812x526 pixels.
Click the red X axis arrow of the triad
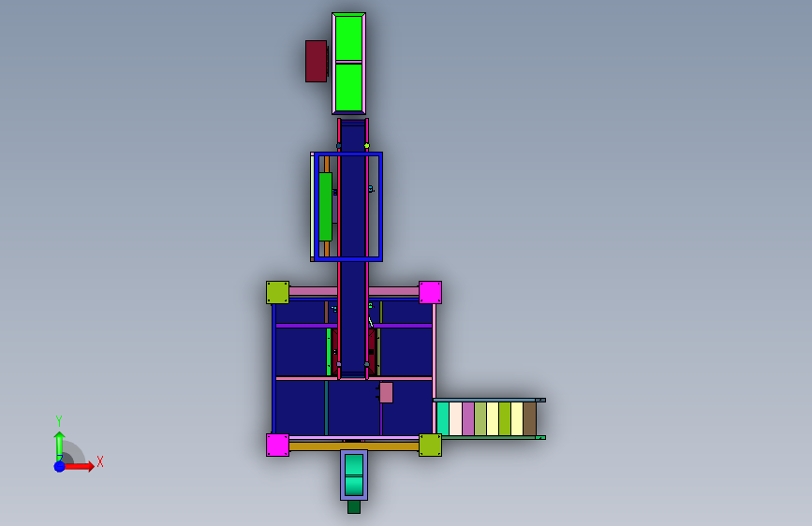click(81, 466)
